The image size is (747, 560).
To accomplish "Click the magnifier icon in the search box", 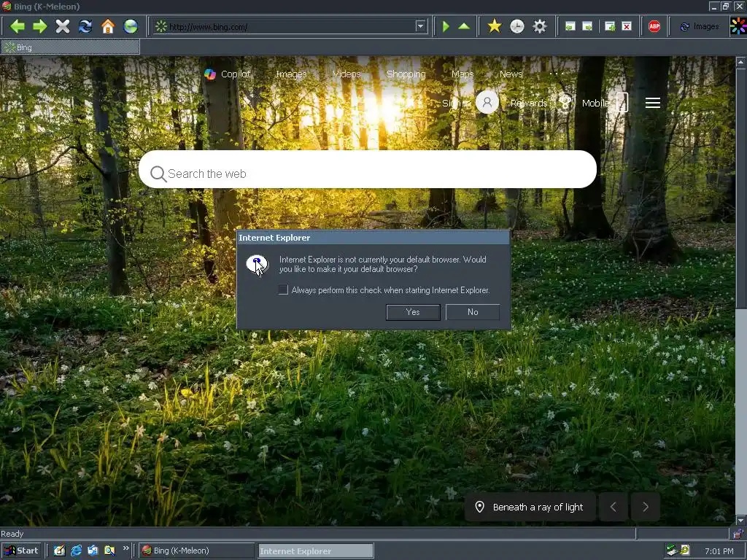I will (x=158, y=174).
